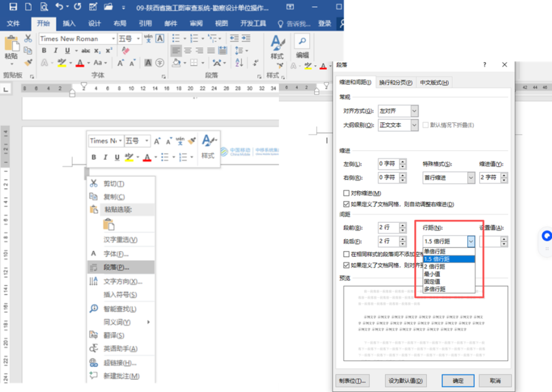The image size is (552, 392).
Task: Toggle Bold in the ribbon font group
Action: click(x=44, y=51)
